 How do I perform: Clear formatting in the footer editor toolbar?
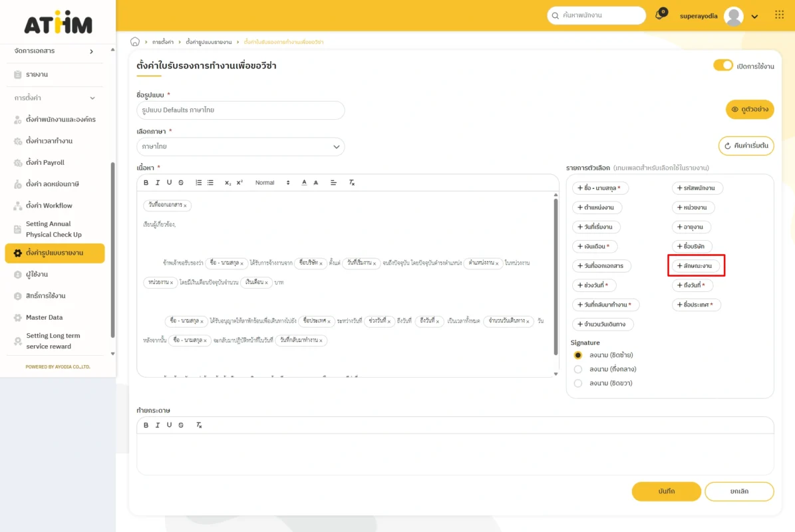pyautogui.click(x=198, y=425)
